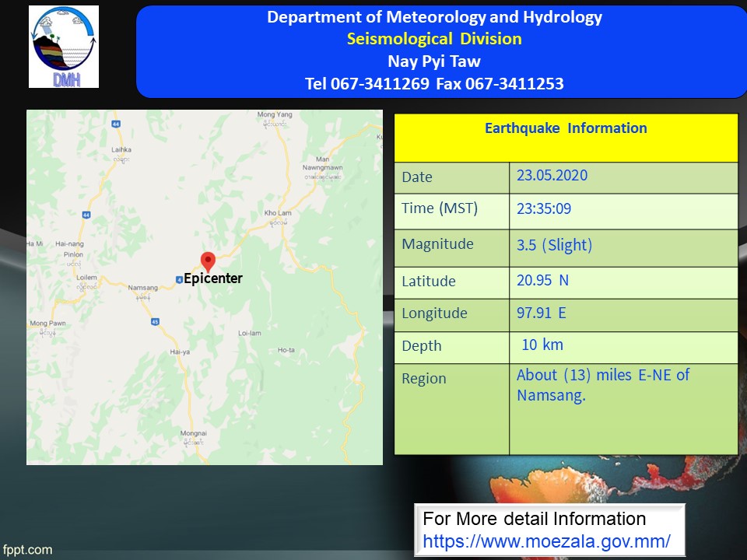Click the Kho Lam town label

(x=278, y=213)
